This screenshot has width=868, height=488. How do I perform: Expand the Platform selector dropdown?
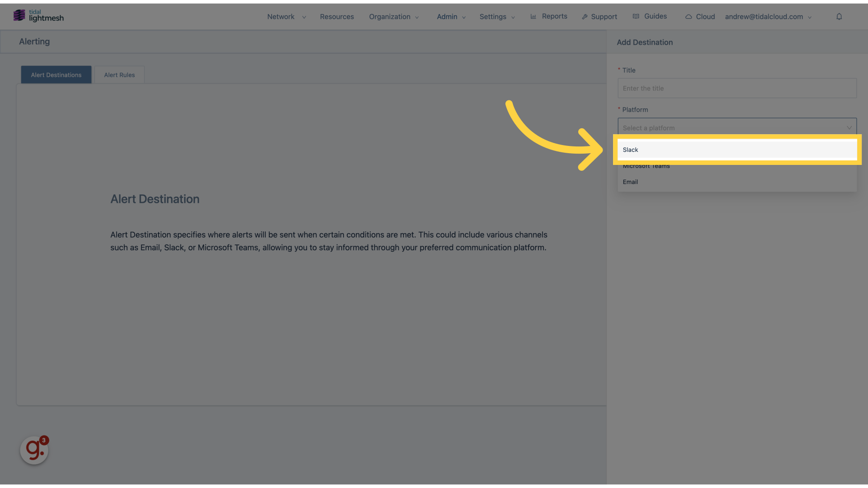pos(737,127)
